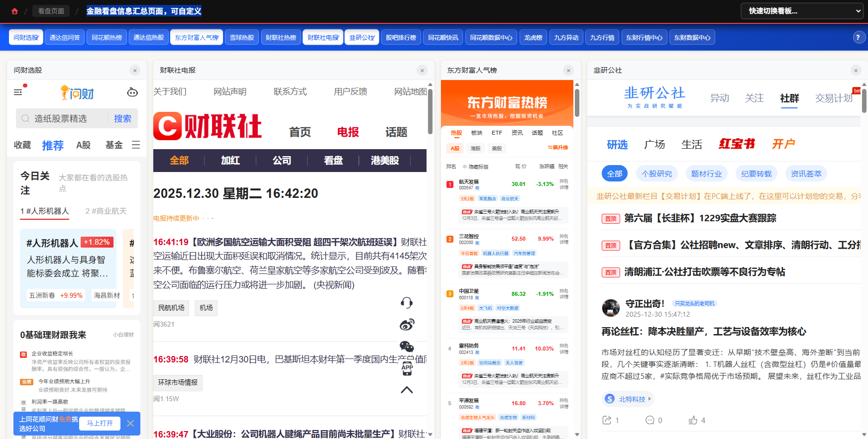Toggle the 问财选股 board button
The image size is (868, 439).
point(26,37)
